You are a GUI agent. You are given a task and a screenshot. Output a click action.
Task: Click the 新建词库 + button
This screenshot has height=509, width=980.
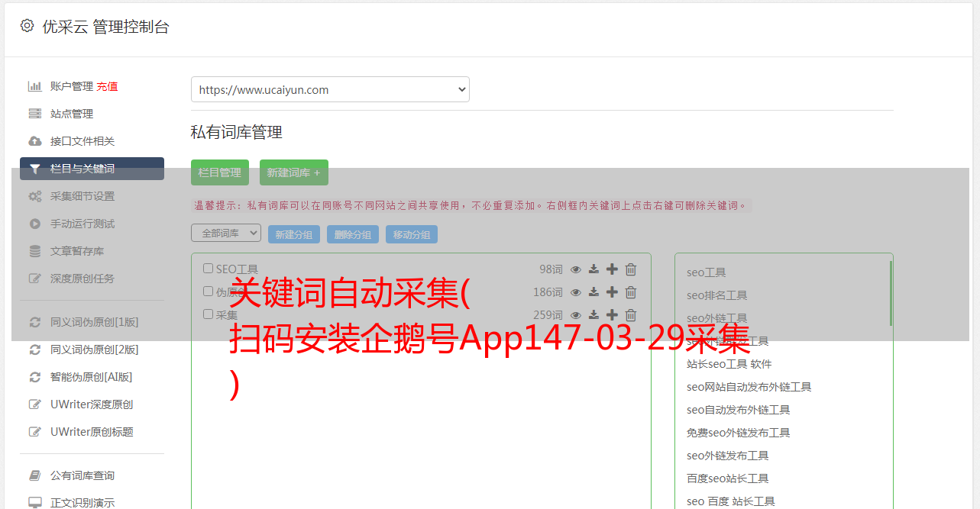click(294, 172)
